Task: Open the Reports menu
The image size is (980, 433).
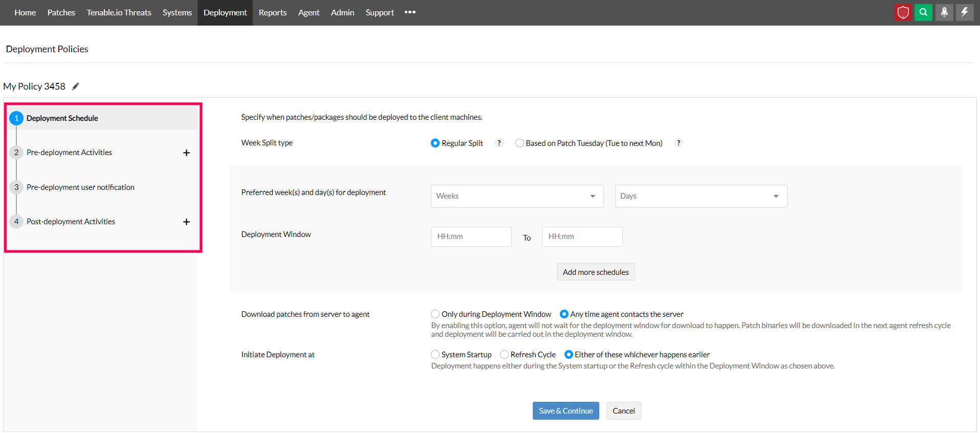Action: pos(272,12)
